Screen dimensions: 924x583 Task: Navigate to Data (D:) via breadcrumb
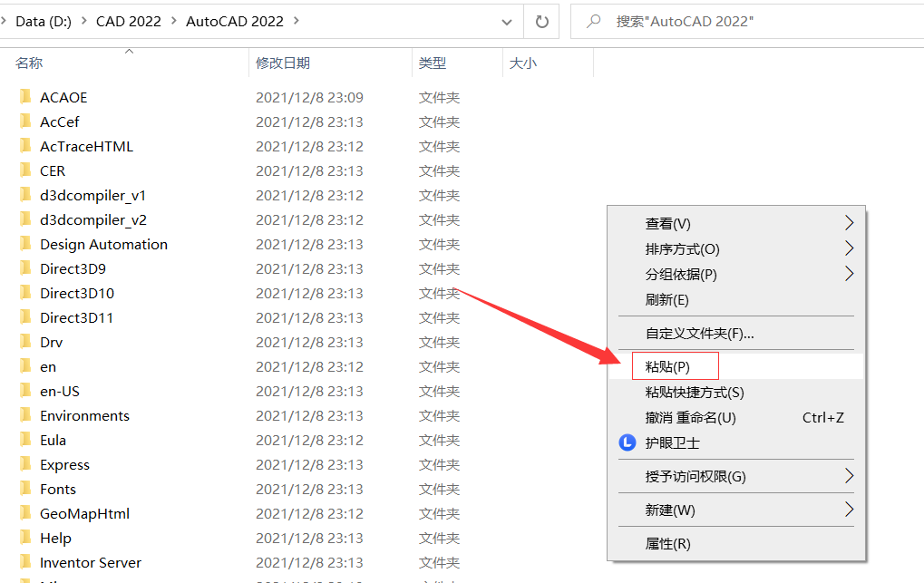41,21
